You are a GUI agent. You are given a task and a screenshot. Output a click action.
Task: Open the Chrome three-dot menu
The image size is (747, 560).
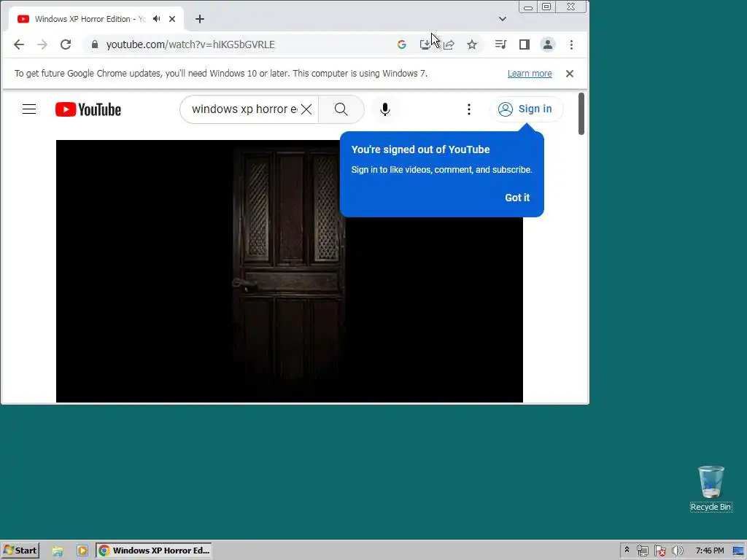pos(571,44)
